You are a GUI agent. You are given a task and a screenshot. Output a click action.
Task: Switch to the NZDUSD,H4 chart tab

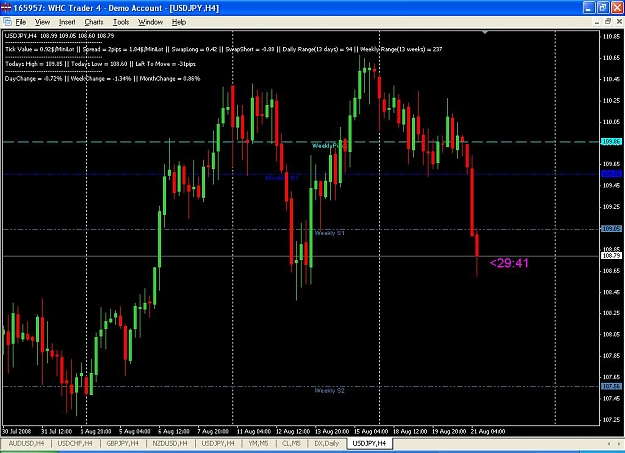coord(170,443)
